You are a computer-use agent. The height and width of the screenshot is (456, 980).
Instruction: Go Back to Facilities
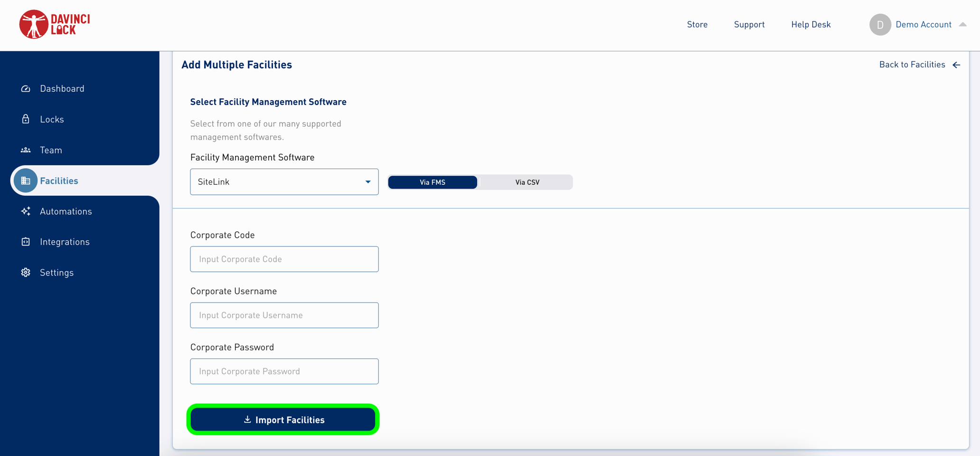[x=919, y=65]
